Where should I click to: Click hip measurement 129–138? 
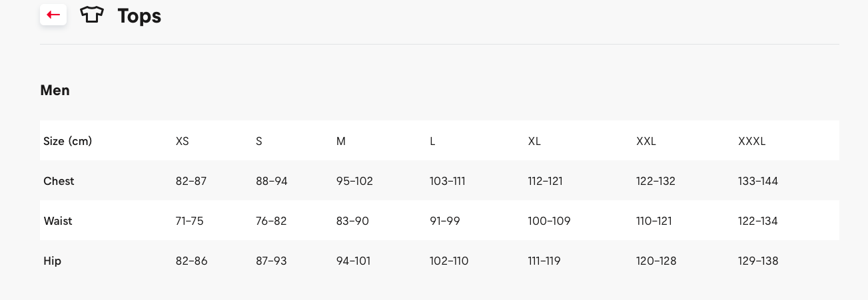click(x=758, y=261)
